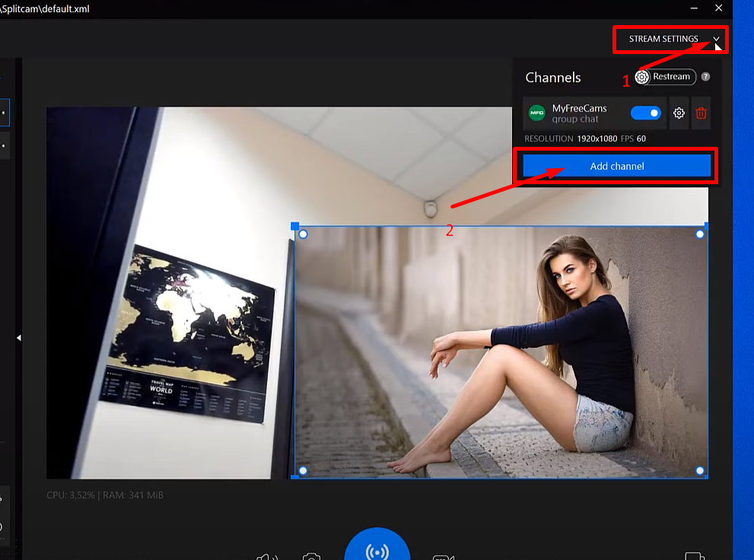754x560 pixels.
Task: Close the SplitCam window
Action: (718, 8)
